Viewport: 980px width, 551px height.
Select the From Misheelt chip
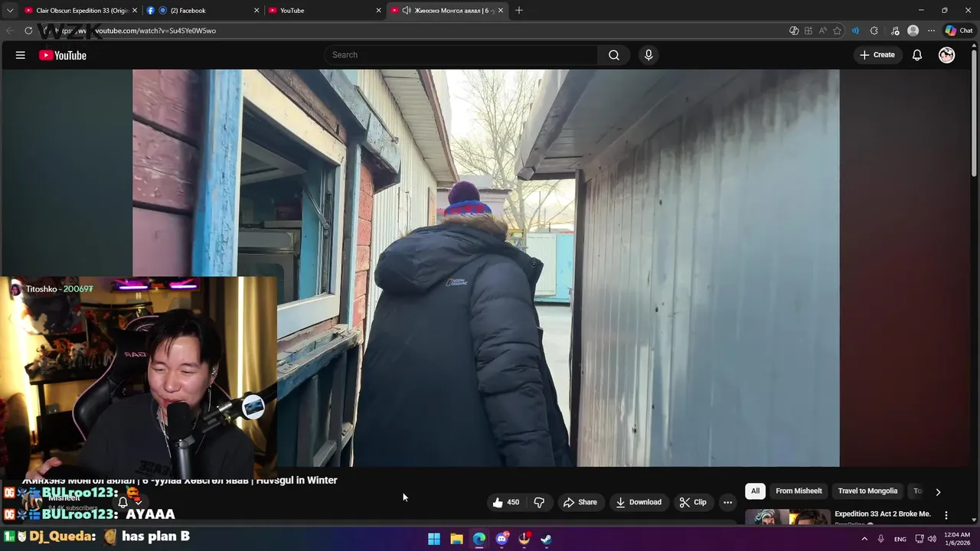[x=799, y=491]
